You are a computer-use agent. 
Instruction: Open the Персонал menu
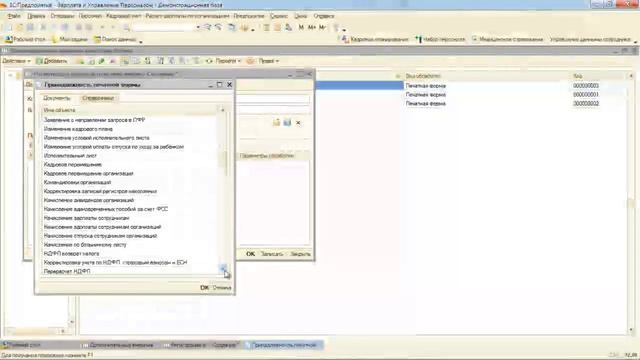point(90,16)
